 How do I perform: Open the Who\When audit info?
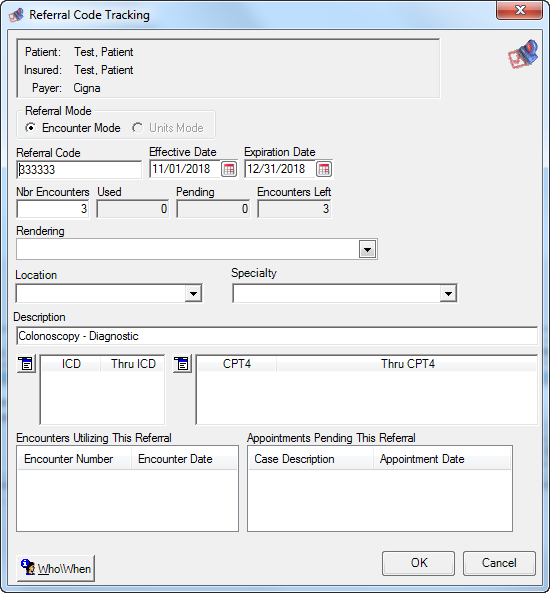point(56,568)
